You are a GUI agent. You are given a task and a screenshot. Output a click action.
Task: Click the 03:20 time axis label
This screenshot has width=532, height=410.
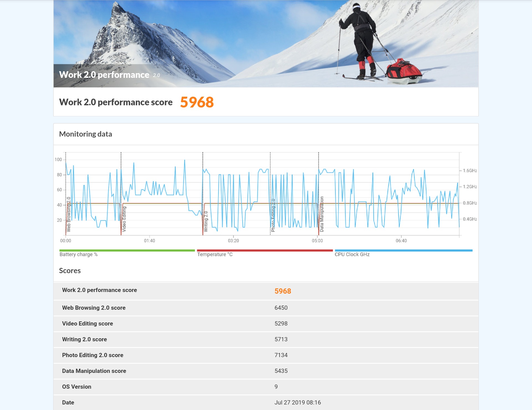point(233,241)
